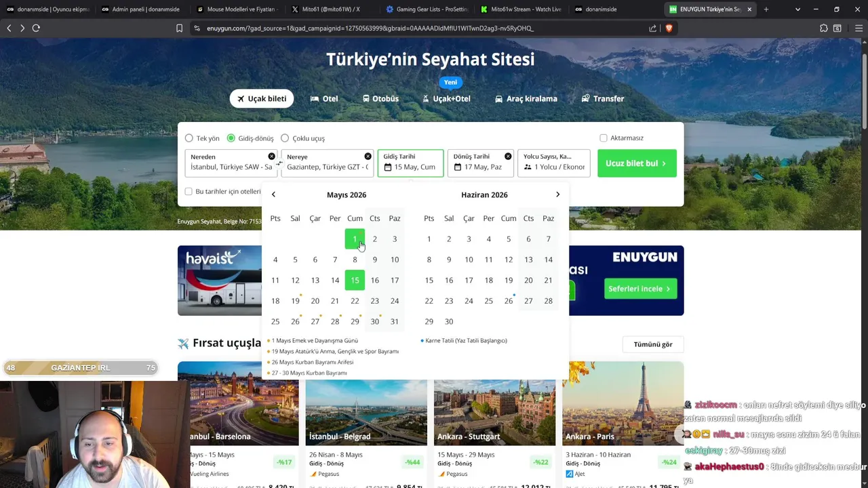
Task: Open the Admin paneli browser tab
Action: (x=141, y=9)
